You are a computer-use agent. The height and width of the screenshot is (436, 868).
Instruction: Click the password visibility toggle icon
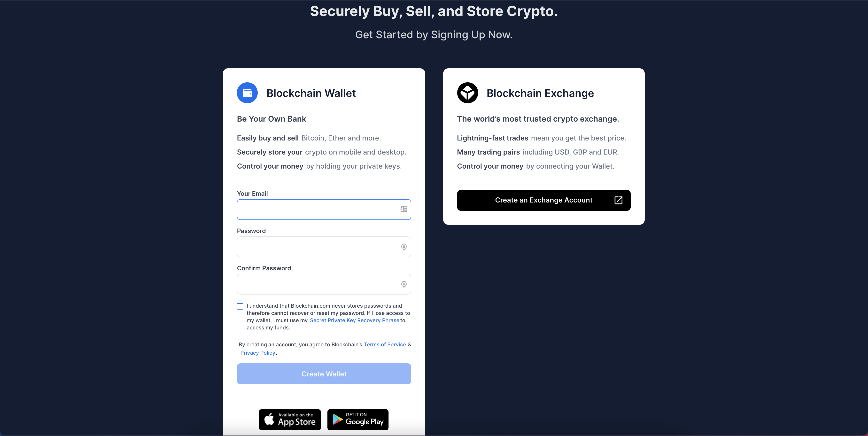pyautogui.click(x=403, y=246)
